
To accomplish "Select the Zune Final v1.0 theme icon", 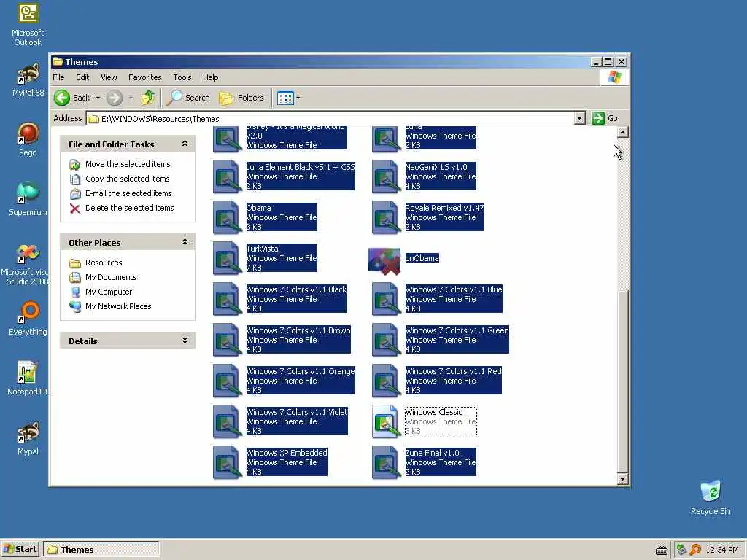I will [385, 462].
